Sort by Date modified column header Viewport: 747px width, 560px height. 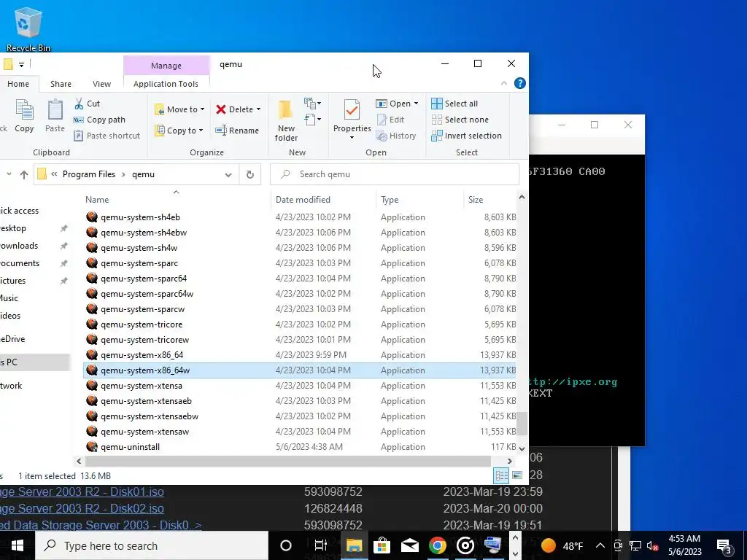(323, 200)
